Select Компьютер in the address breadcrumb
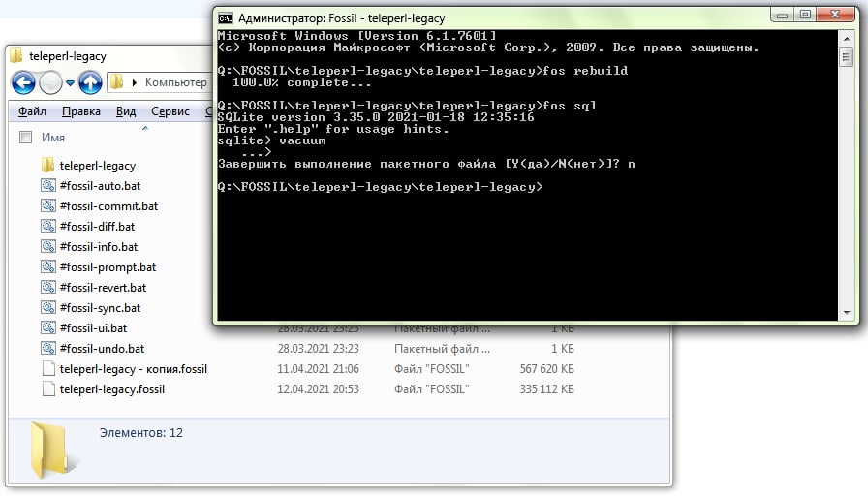868x496 pixels. click(x=175, y=82)
